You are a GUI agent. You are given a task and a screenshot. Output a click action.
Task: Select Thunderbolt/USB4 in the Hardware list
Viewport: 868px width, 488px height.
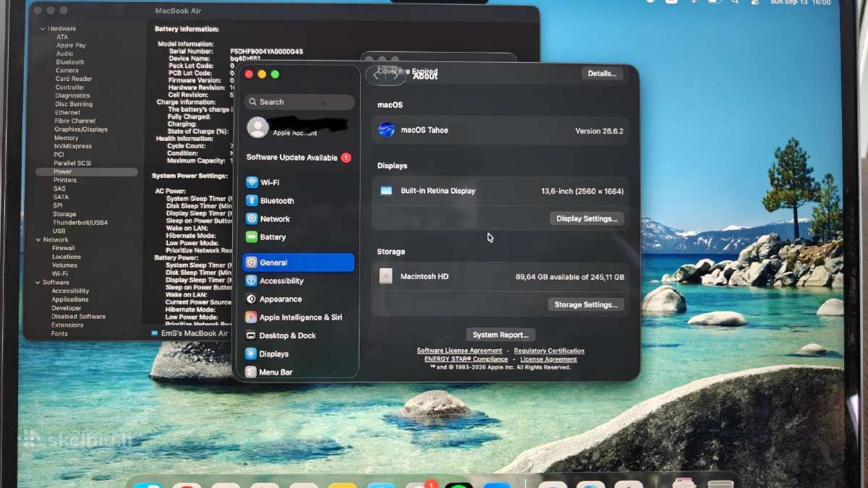tap(80, 223)
